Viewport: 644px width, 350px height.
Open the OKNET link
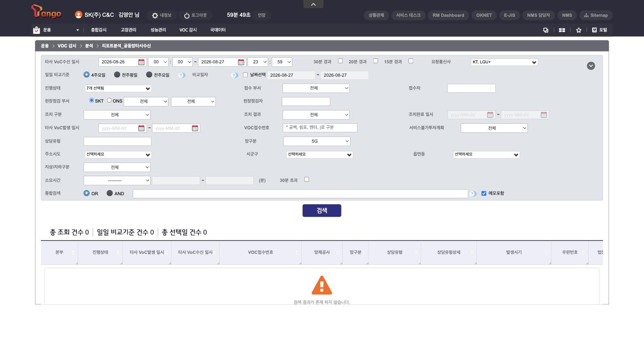(484, 15)
